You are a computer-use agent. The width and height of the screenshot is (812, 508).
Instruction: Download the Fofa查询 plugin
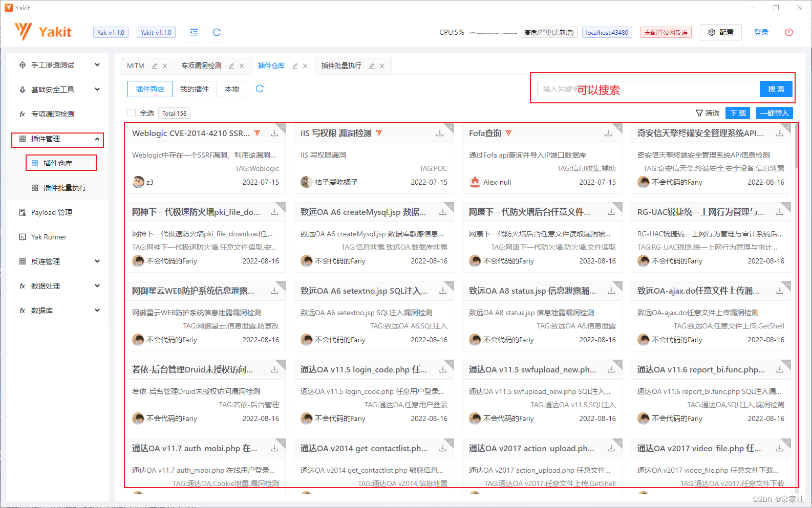(608, 133)
